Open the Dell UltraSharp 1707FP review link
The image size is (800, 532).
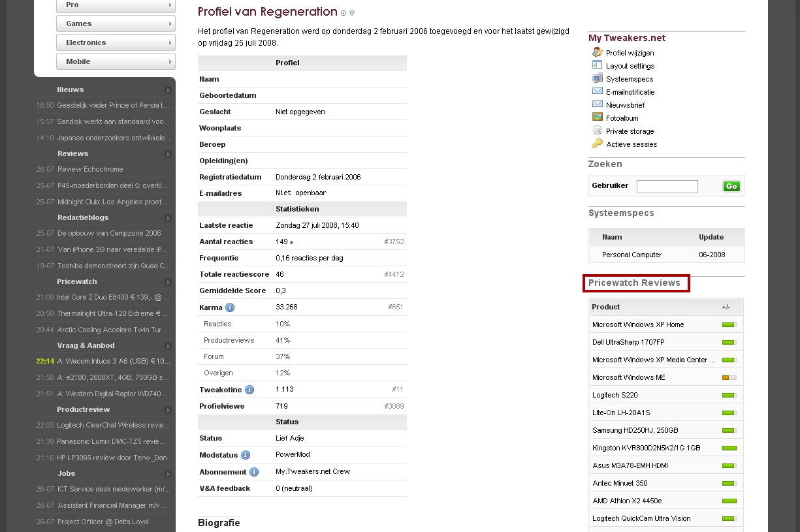click(628, 342)
